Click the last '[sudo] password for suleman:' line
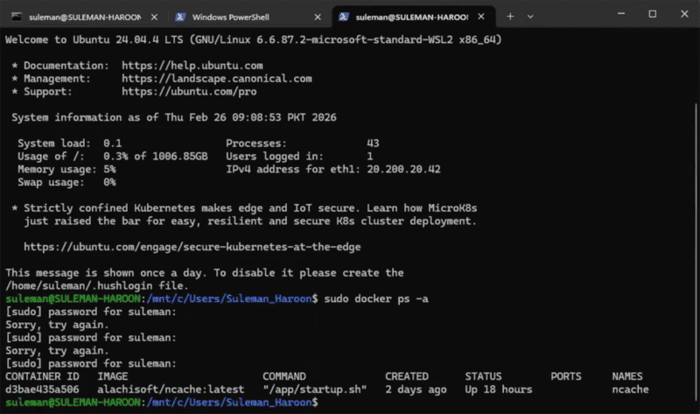 (x=91, y=364)
